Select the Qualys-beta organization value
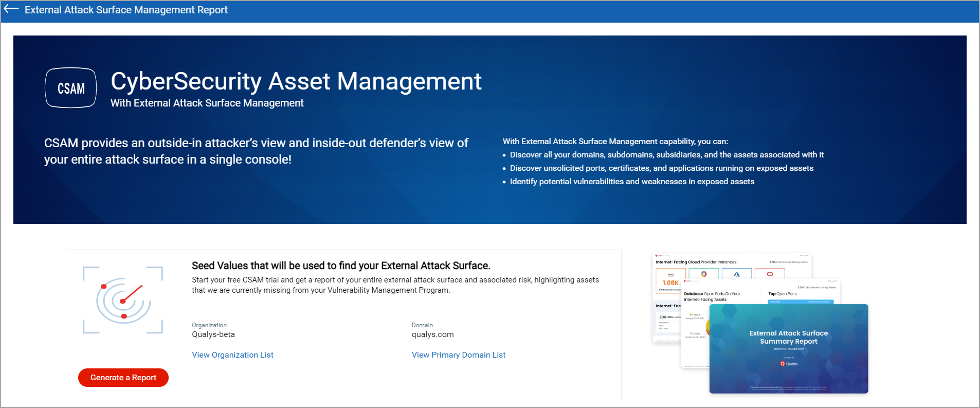 point(213,334)
